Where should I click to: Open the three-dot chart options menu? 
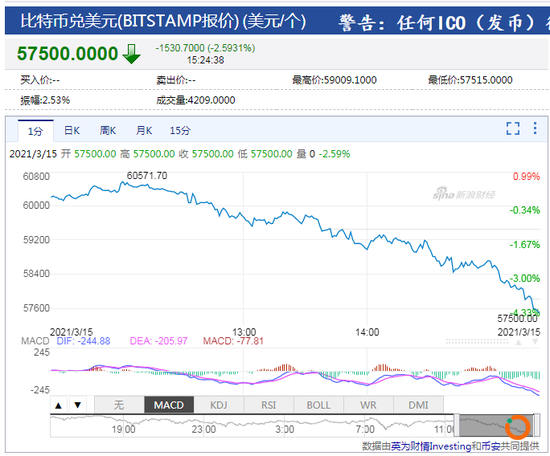click(x=535, y=128)
